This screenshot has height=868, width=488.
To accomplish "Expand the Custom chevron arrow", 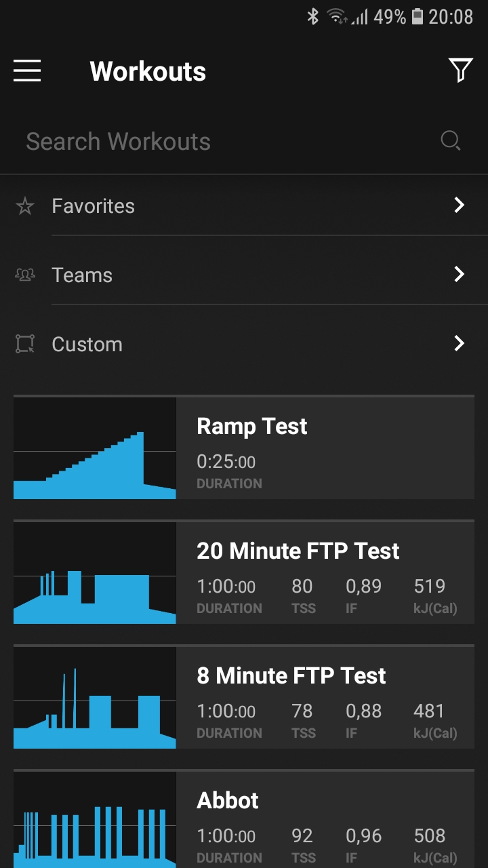I will pos(460,344).
